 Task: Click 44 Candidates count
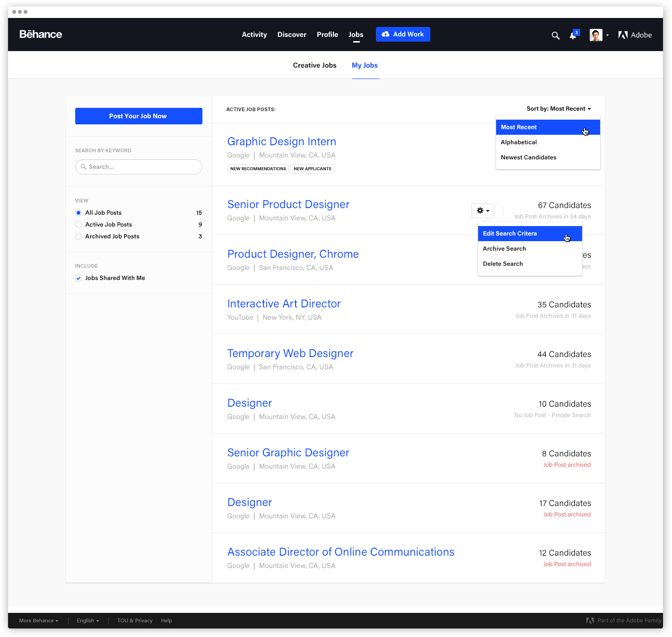coord(564,354)
